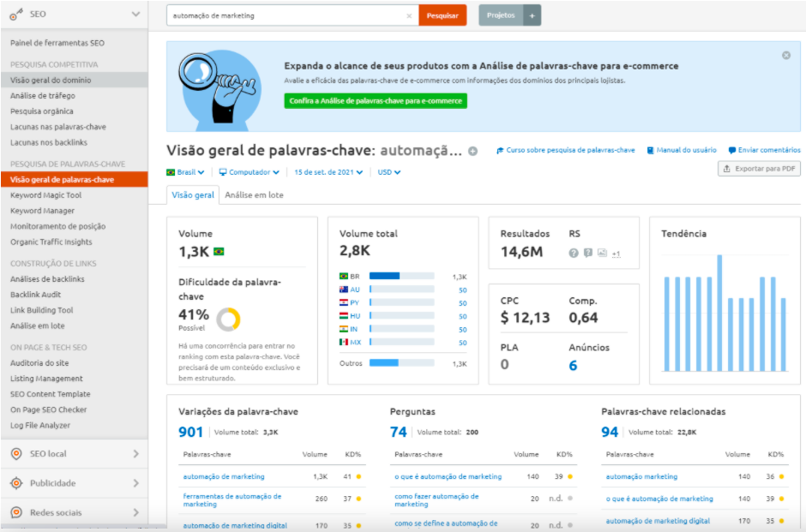The image size is (806, 532).
Task: Click the BR volume bar
Action: pos(401,276)
